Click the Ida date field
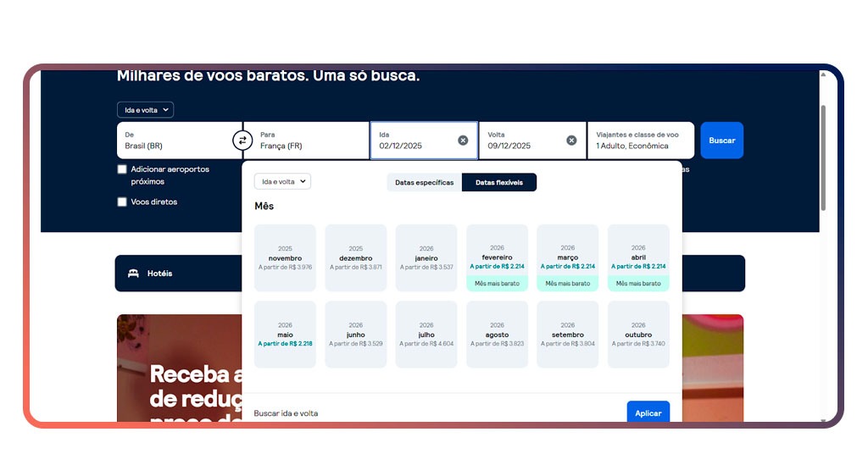The image size is (868, 454). pyautogui.click(x=424, y=141)
